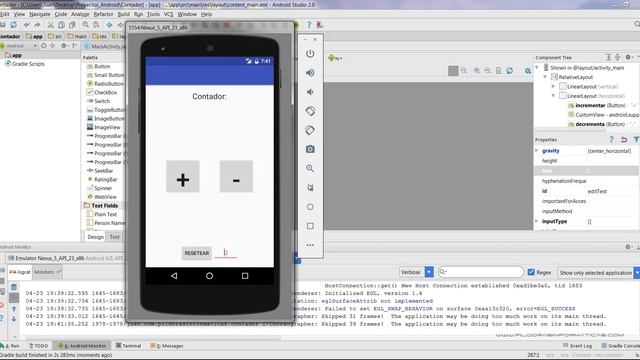Activate the emulator zoom magnifier icon

[310, 168]
